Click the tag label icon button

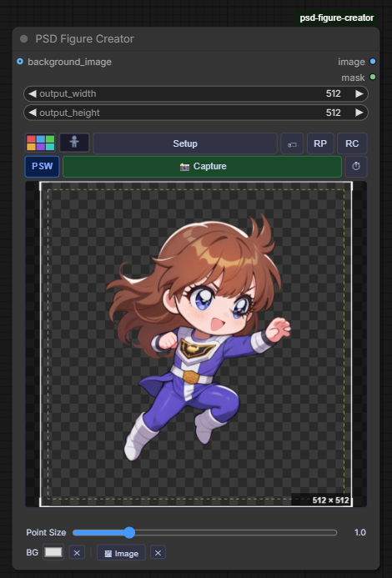pyautogui.click(x=292, y=143)
